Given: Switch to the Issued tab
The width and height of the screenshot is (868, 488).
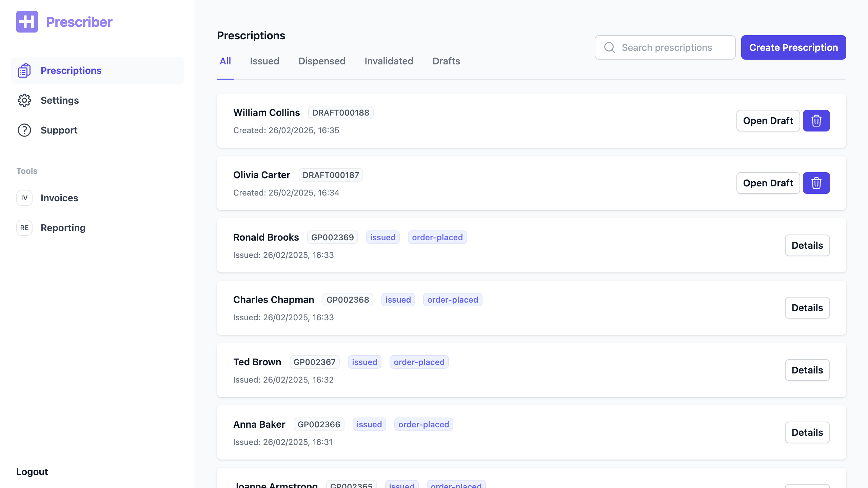Looking at the screenshot, I should coord(264,61).
